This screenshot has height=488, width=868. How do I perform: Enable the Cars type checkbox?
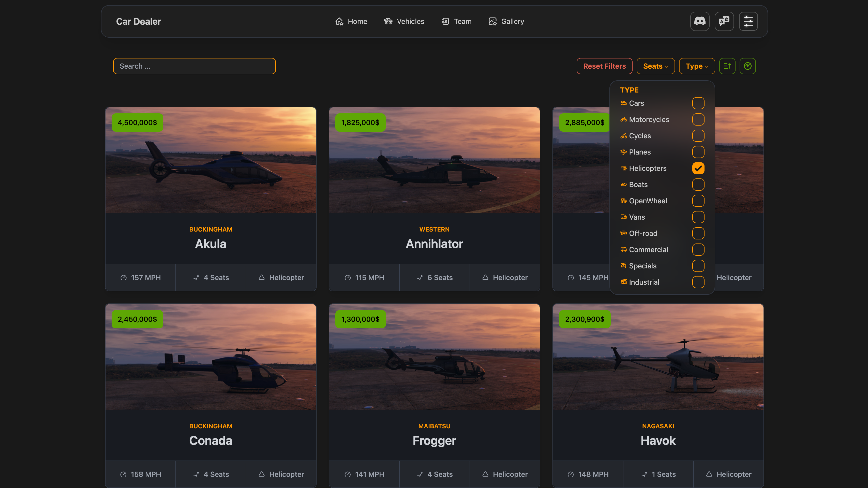tap(698, 103)
